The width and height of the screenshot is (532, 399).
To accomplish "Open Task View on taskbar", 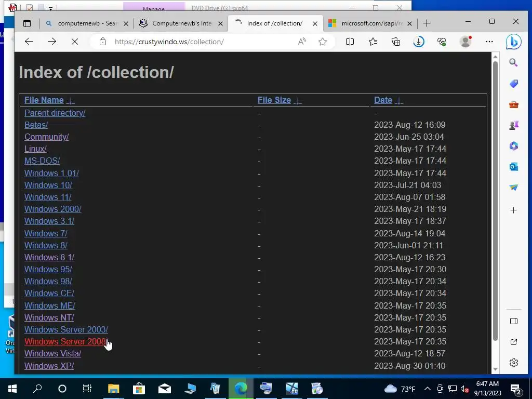I will coord(87,389).
